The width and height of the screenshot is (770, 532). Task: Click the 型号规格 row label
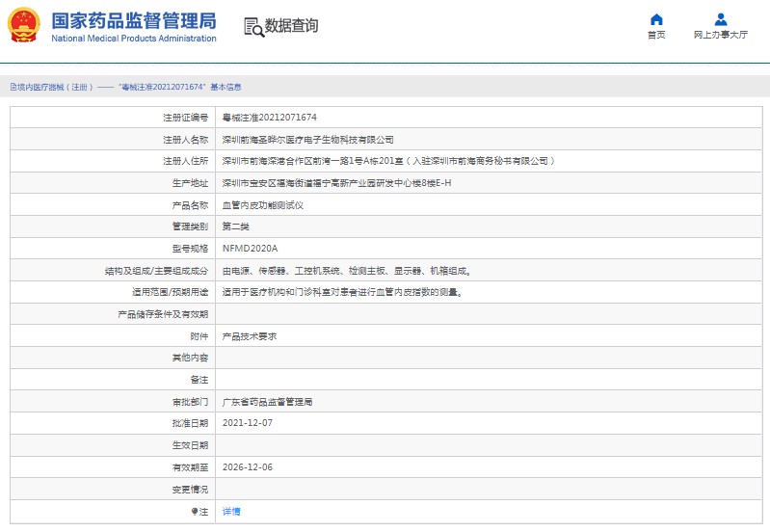tap(190, 249)
